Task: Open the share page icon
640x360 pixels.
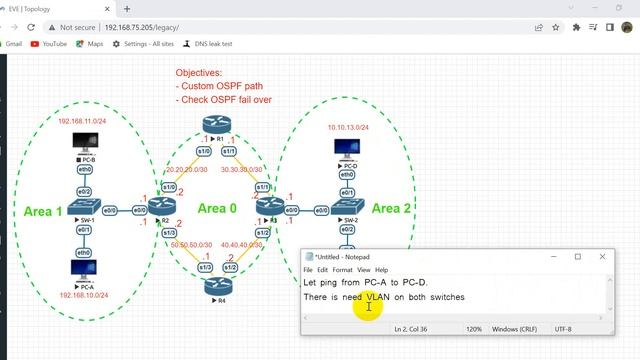Action: coord(539,27)
